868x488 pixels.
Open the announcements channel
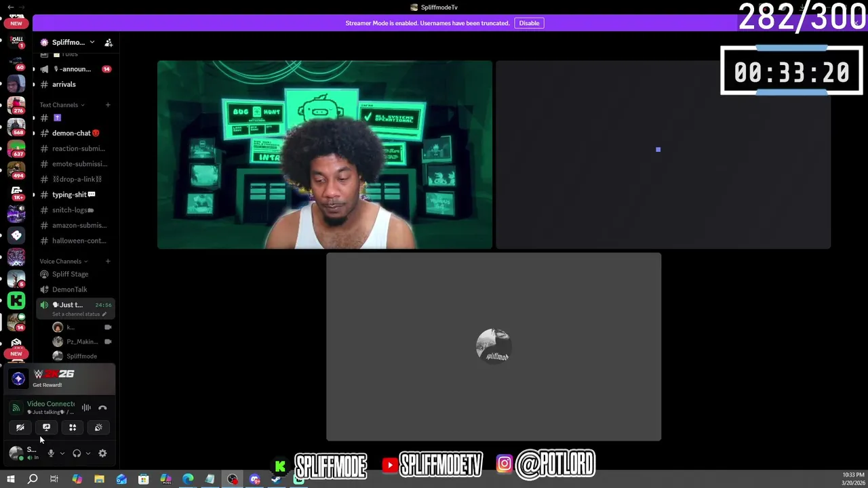pyautogui.click(x=75, y=69)
